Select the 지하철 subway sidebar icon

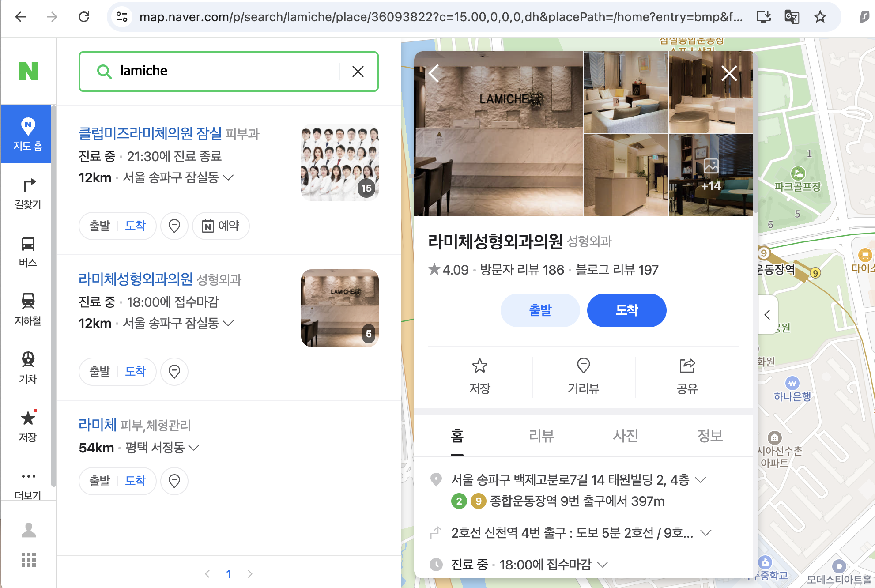(28, 310)
